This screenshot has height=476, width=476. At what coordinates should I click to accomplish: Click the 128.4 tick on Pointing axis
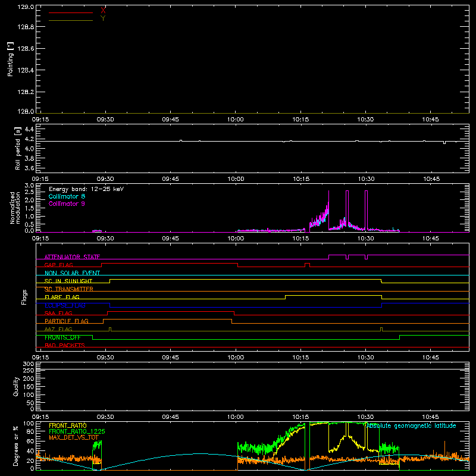(26, 70)
